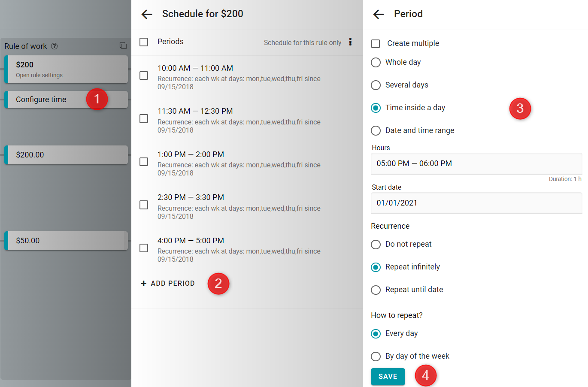Click the Schedule for this rule only selector
The height and width of the screenshot is (387, 588).
click(x=303, y=42)
